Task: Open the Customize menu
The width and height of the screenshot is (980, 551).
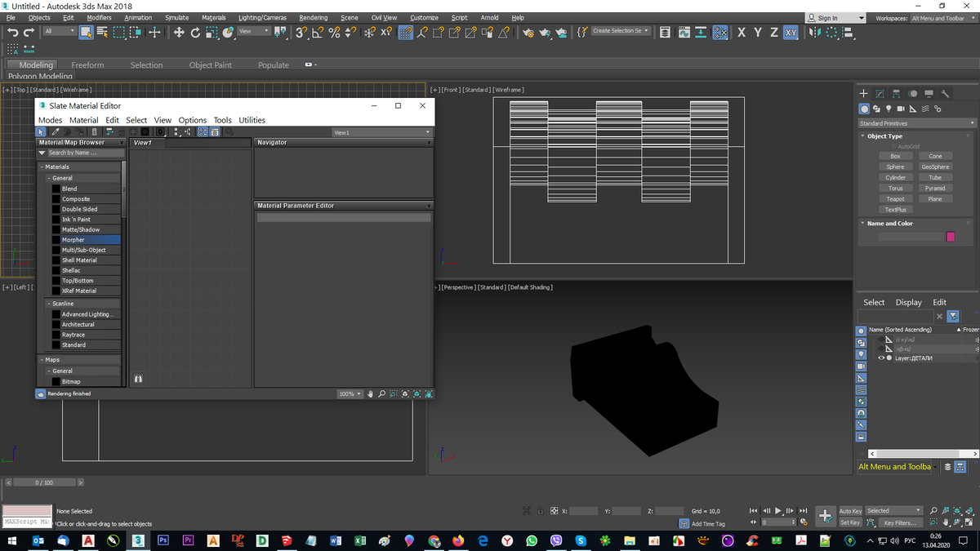Action: pos(424,18)
